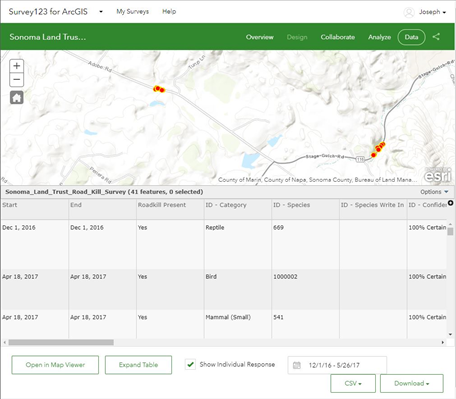Screen dimensions: 456x399
Task: Click table scroll down arrow
Action: click(450, 334)
